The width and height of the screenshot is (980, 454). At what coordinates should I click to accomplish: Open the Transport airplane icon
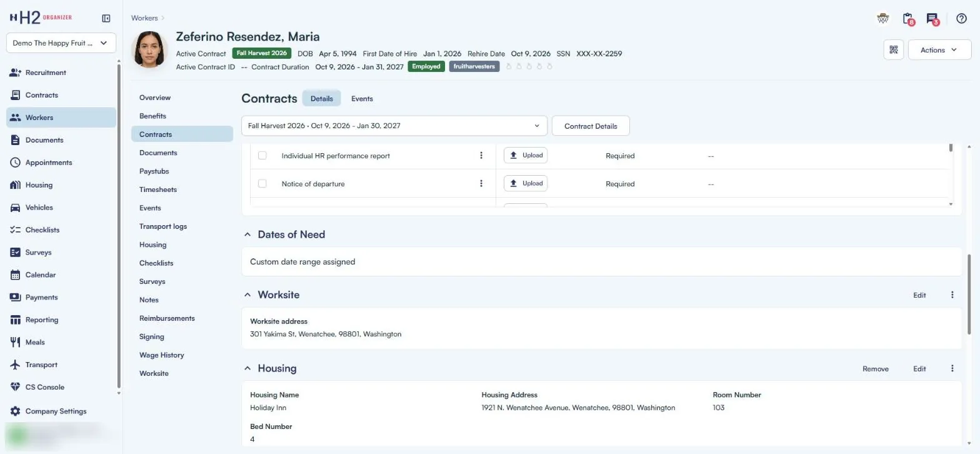(16, 365)
